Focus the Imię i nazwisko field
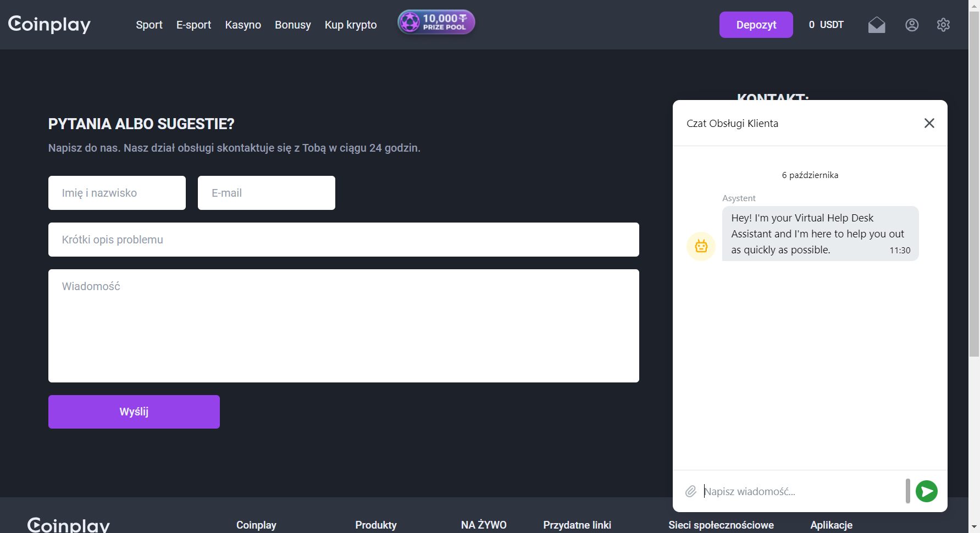 117,193
